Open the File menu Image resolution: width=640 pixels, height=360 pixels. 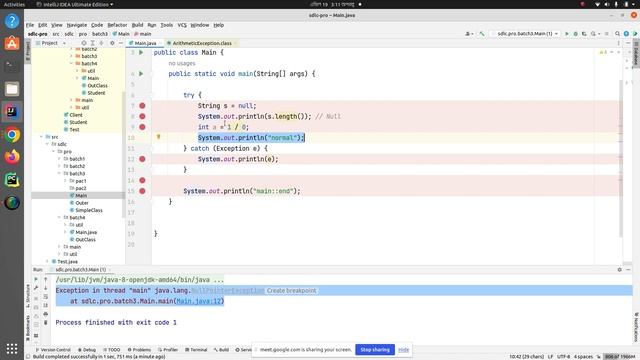(30, 25)
